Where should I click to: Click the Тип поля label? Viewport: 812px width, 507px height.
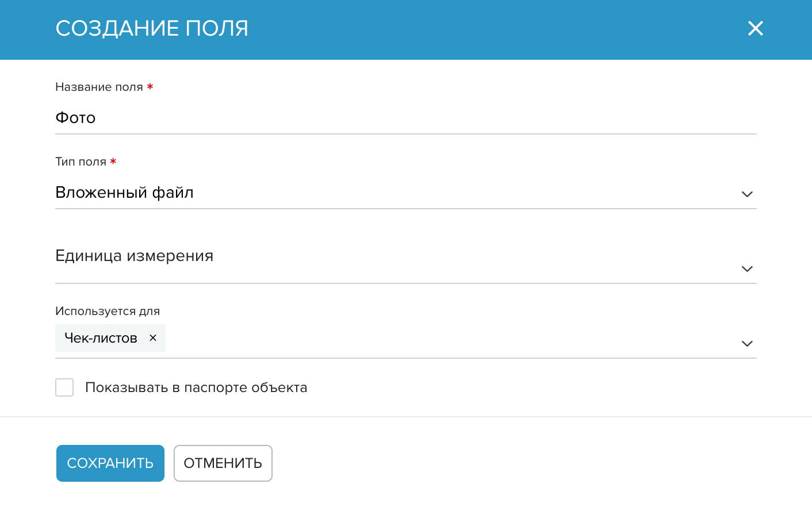(81, 162)
